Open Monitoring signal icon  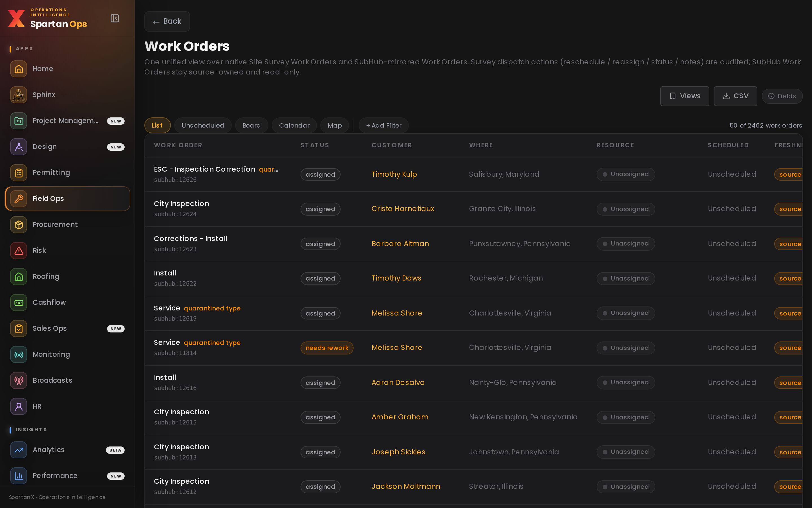click(x=19, y=354)
